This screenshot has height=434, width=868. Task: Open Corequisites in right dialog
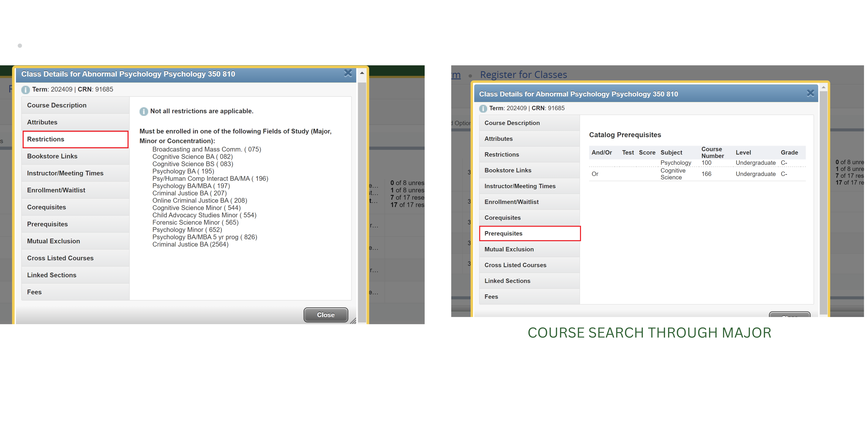click(x=529, y=218)
